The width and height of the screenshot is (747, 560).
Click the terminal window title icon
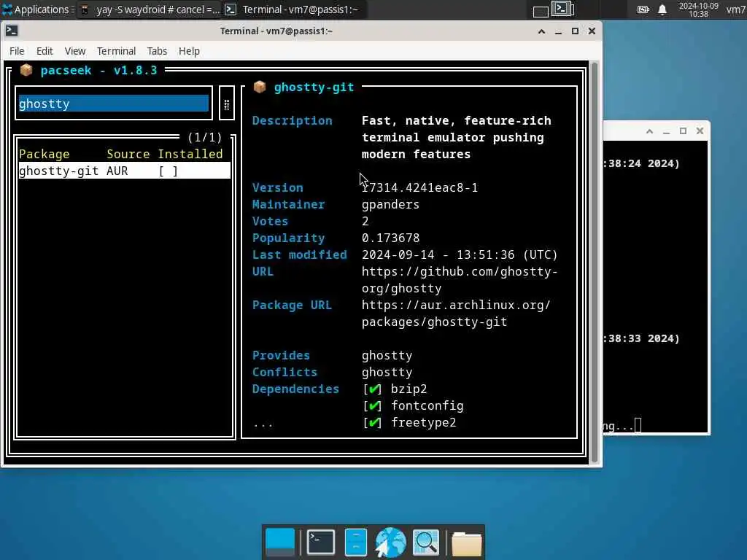[12, 31]
